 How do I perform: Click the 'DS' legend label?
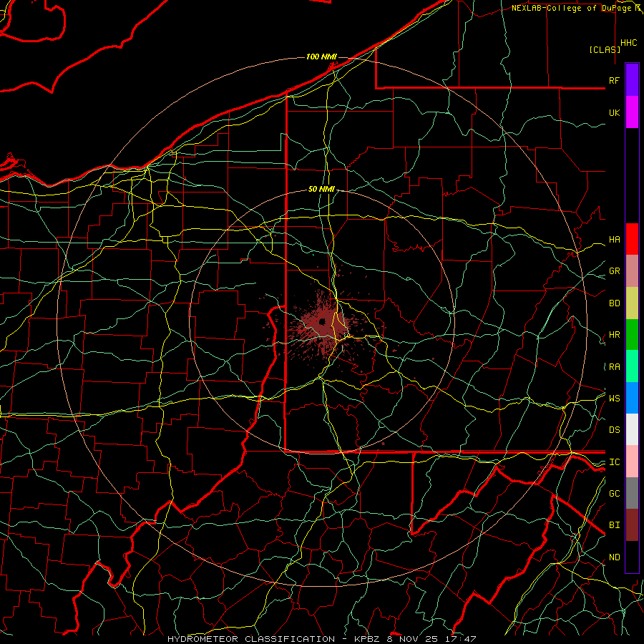point(614,430)
